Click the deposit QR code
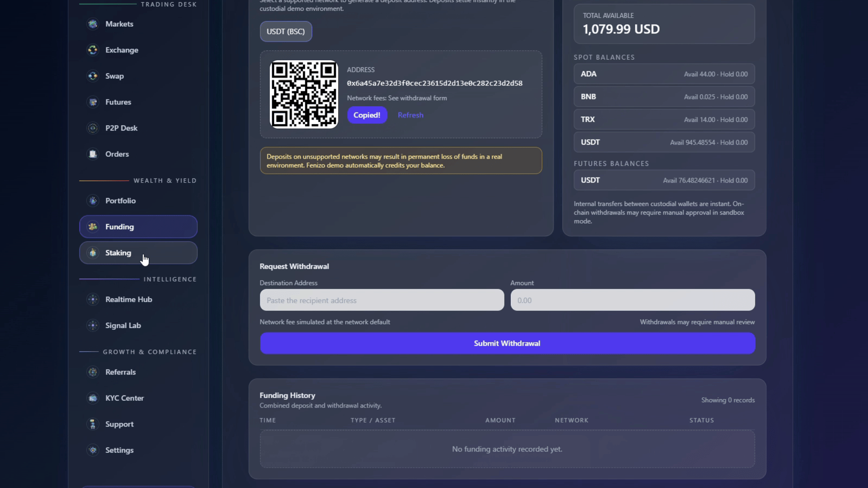868x488 pixels. (x=303, y=94)
